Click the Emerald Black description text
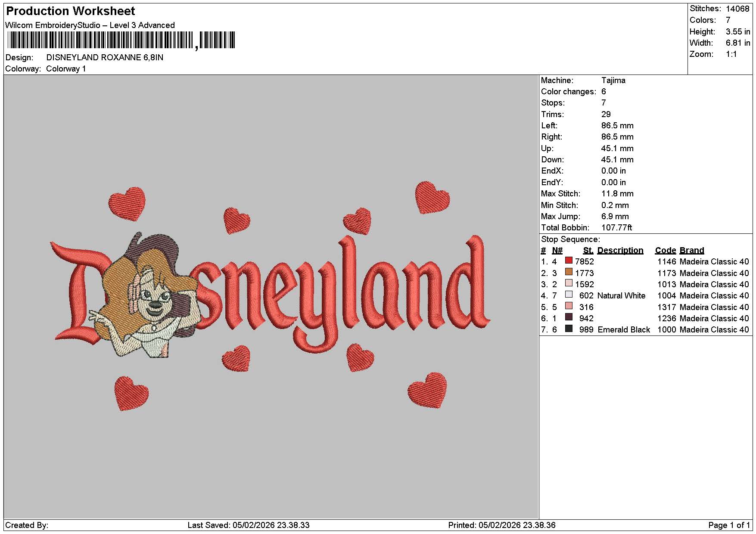The width and height of the screenshot is (756, 534). (624, 330)
